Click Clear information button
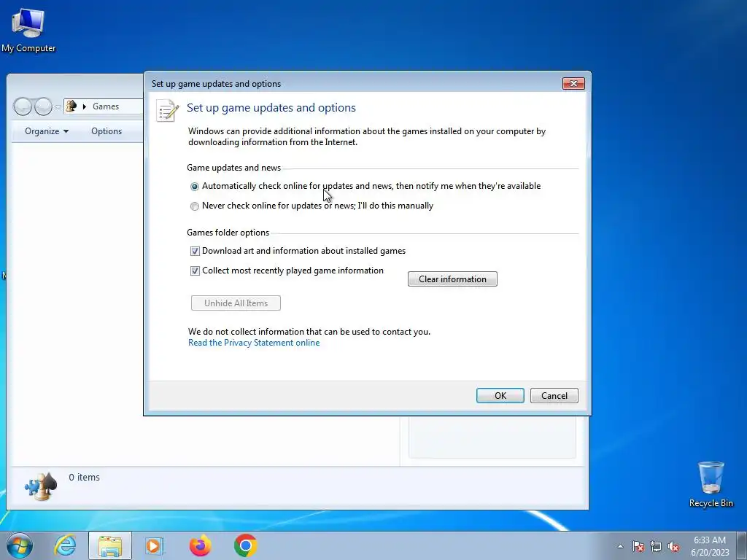 452,279
